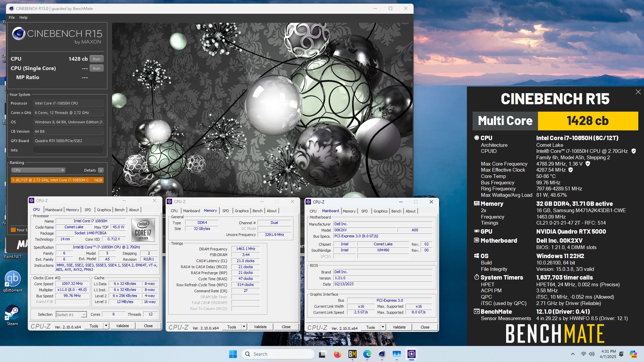
Task: Click the Max Core Frequency verified shield
Action: pyautogui.click(x=588, y=164)
